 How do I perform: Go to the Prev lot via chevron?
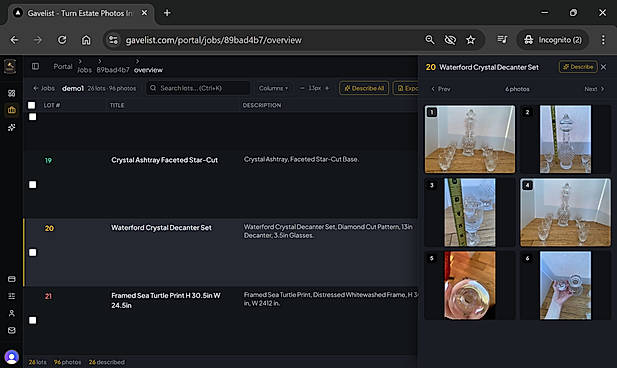click(x=441, y=89)
